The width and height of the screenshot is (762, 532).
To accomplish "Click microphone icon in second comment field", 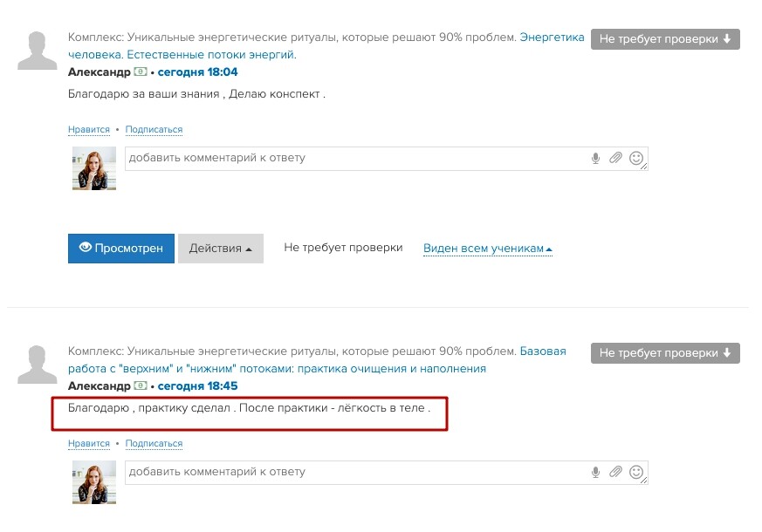I will point(596,472).
